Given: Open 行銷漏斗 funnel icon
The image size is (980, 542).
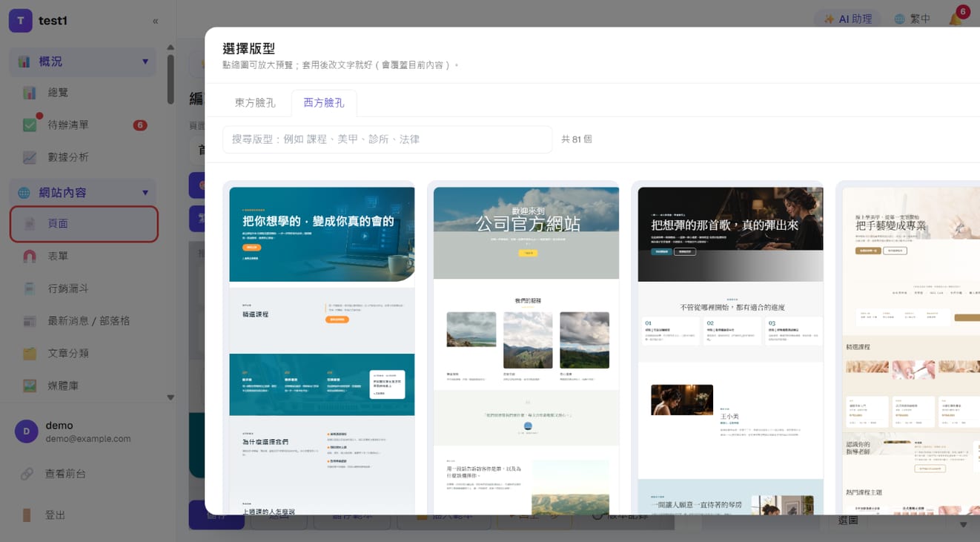Looking at the screenshot, I should 30,288.
